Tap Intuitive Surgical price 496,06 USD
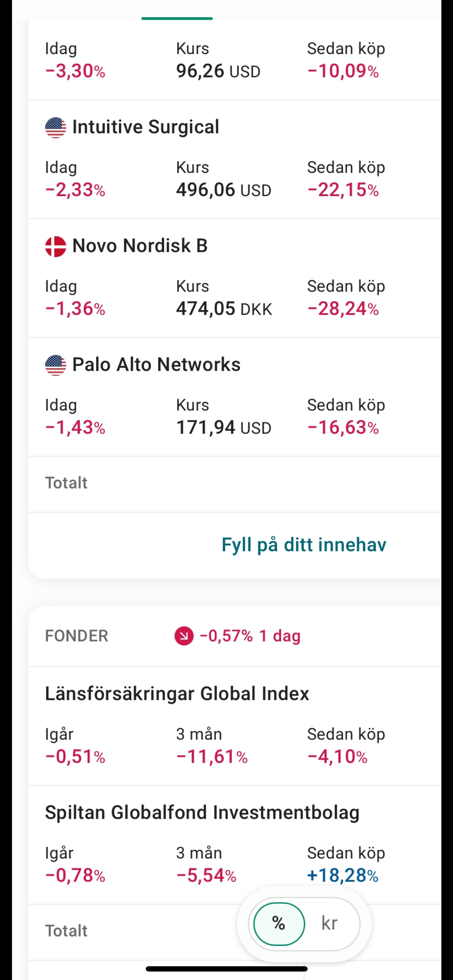 [x=223, y=190]
